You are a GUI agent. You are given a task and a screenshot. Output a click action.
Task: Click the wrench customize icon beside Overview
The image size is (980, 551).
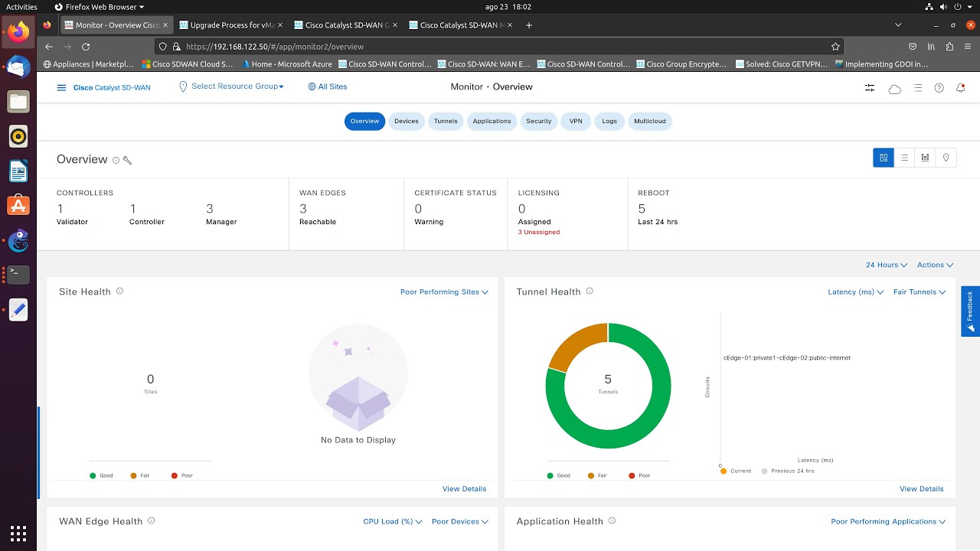tap(127, 160)
